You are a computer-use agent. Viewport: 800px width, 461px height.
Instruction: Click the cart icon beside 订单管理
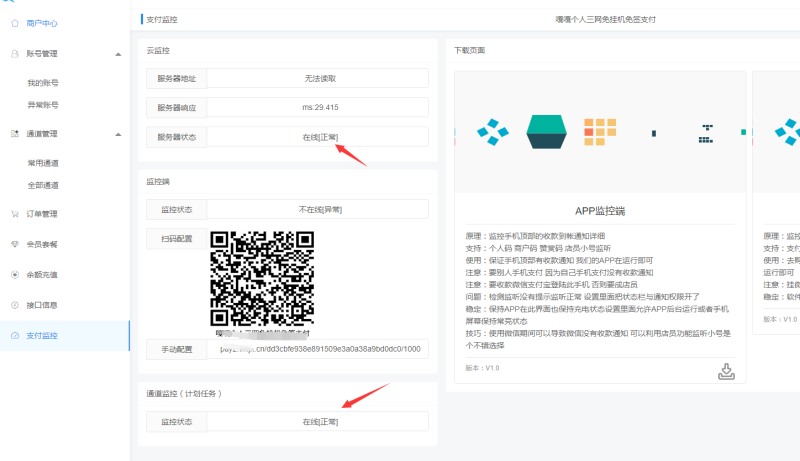15,214
